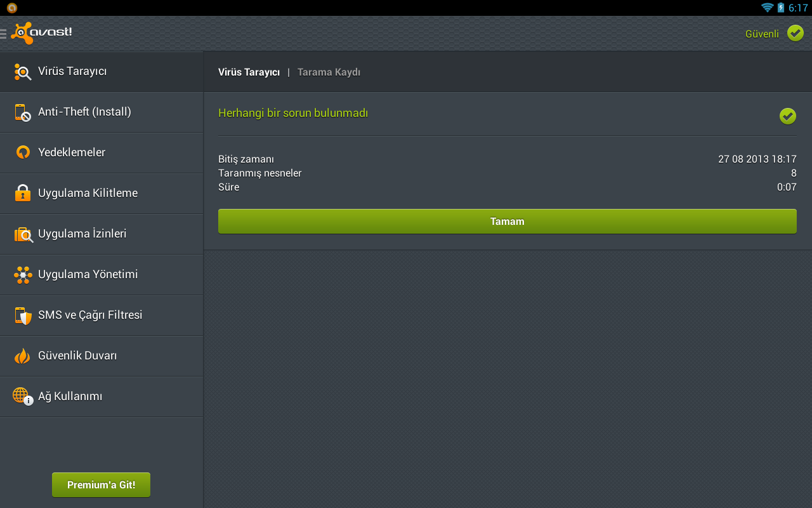The image size is (812, 508).
Task: Click the Herhangi bir sorun bulunmadı message
Action: pos(293,113)
